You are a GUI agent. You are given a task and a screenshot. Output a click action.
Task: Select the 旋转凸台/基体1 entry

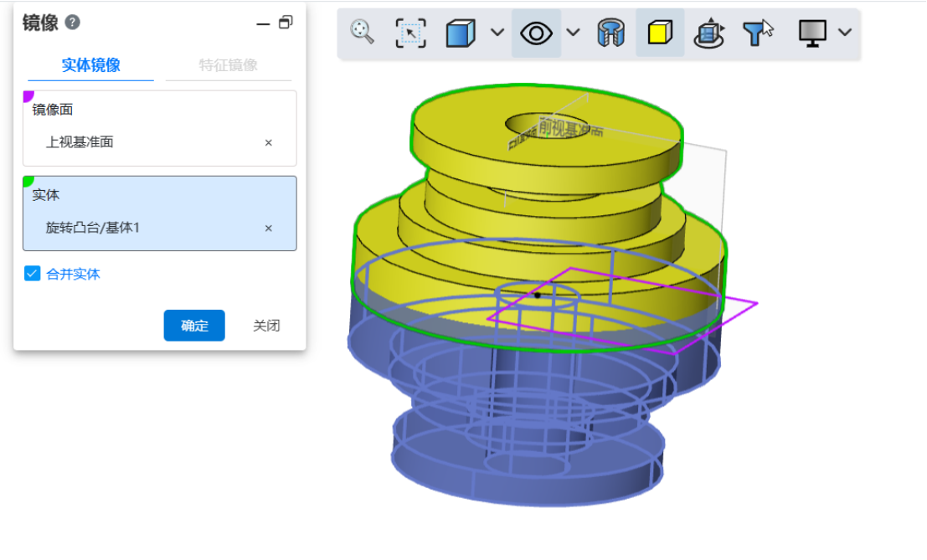point(93,228)
